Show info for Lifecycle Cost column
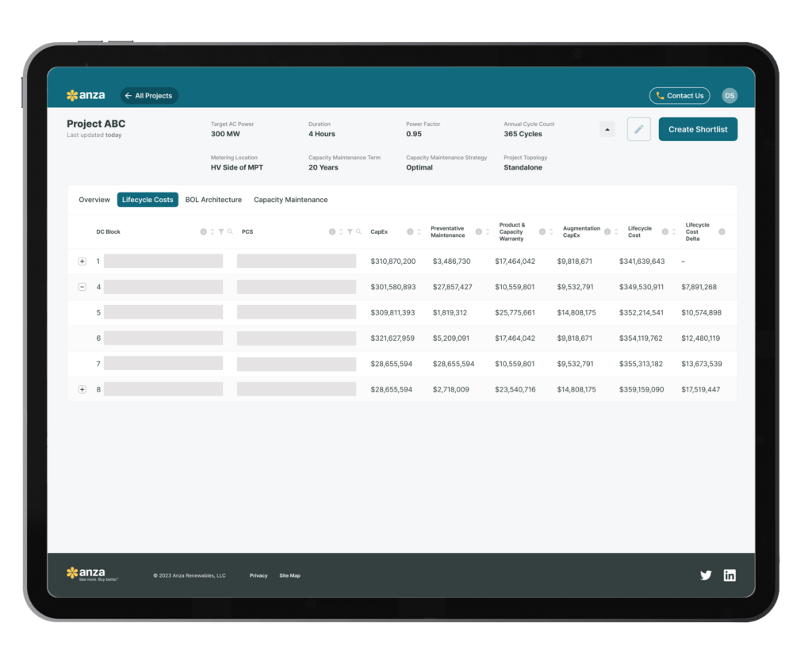812x661 pixels. click(x=665, y=232)
